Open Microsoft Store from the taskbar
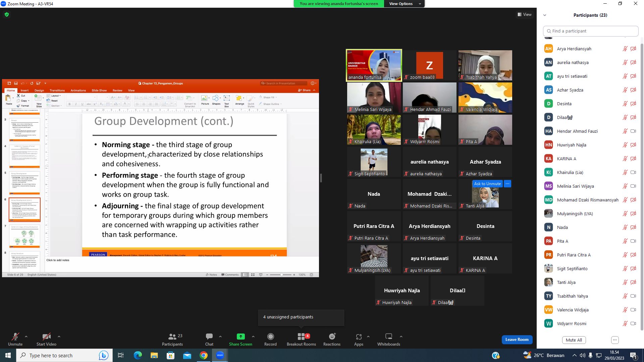This screenshot has width=644, height=362. [171, 355]
